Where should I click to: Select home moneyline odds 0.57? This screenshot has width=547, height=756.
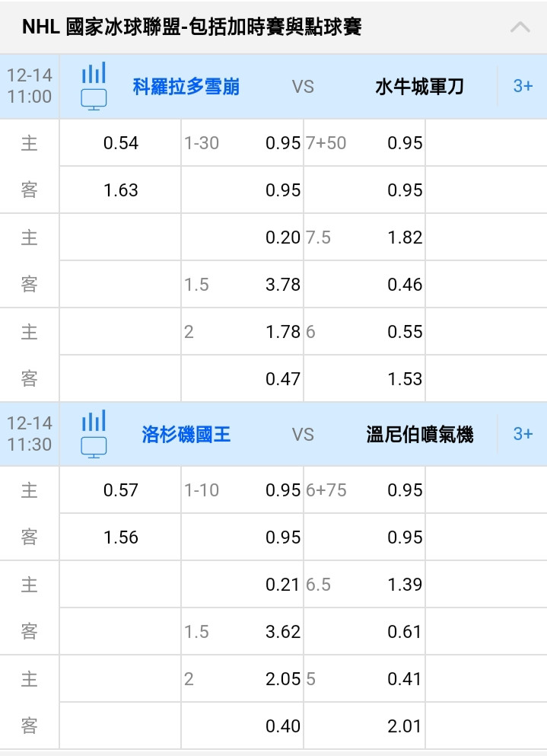tap(120, 490)
